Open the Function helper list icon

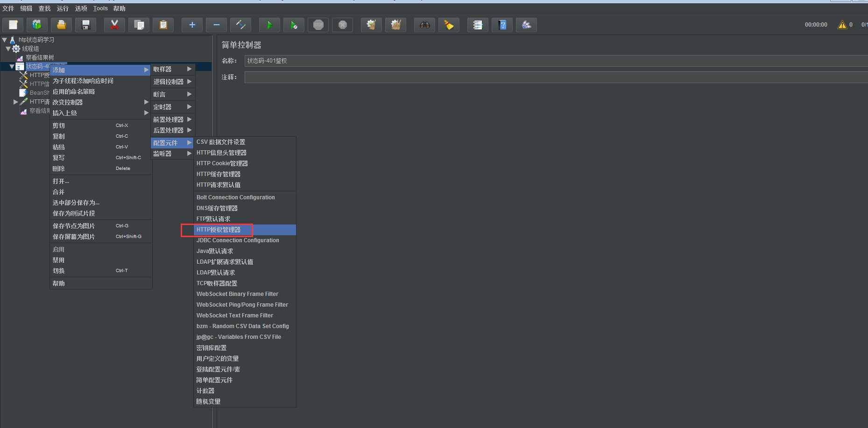click(478, 25)
